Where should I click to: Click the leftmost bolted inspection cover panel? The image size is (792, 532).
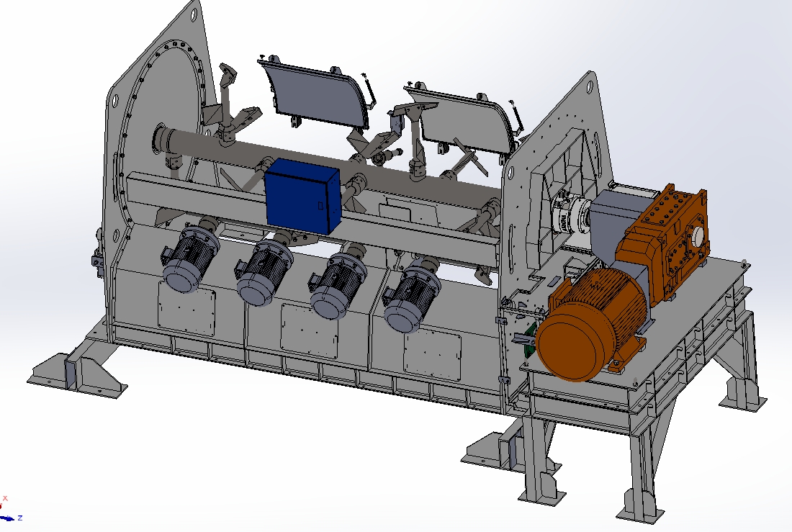point(186,310)
